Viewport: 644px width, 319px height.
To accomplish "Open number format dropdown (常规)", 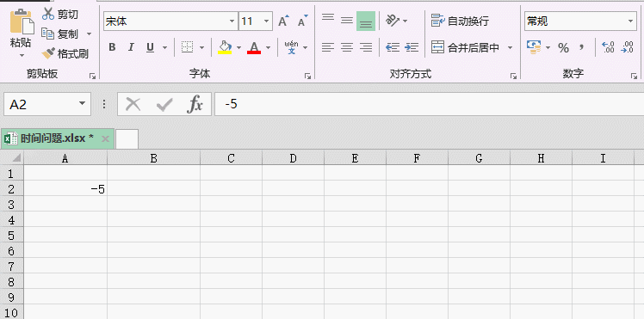I will (630, 21).
